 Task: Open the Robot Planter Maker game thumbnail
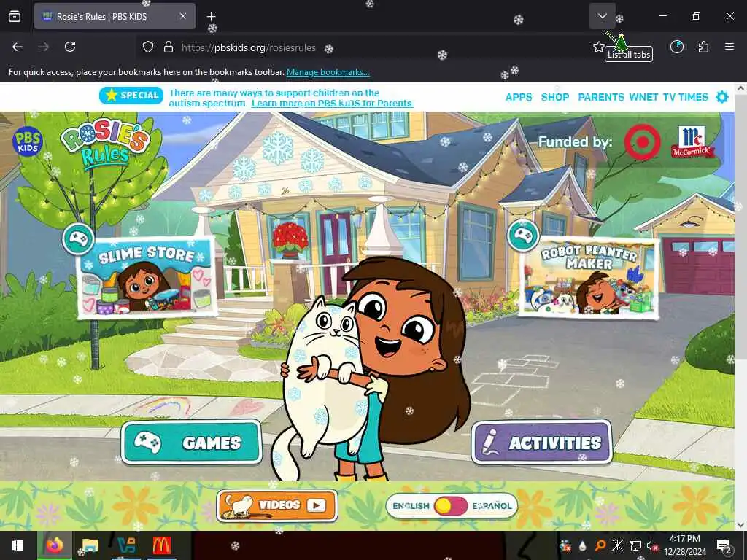pyautogui.click(x=589, y=278)
